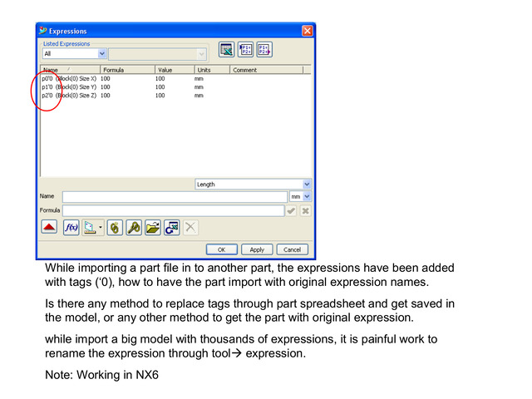Open the Spreadsheet Edit icon
Screen dimensions: 532x399
[226, 50]
